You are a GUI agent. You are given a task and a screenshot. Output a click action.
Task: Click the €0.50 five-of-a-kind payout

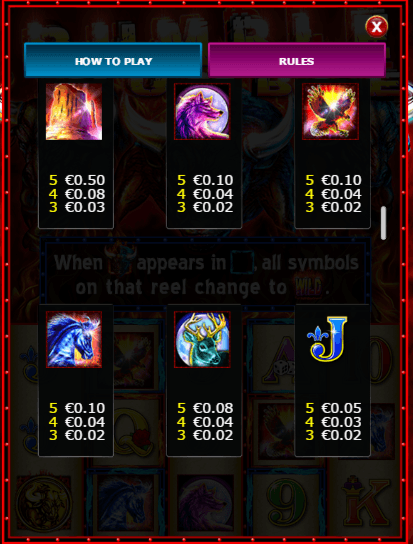pyautogui.click(x=77, y=180)
